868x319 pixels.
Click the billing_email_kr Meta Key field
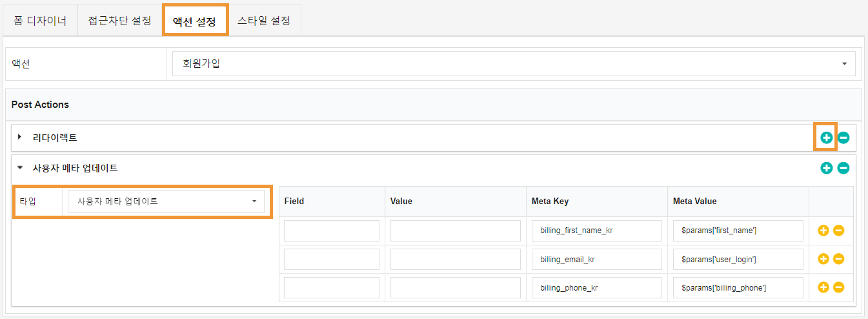click(597, 259)
